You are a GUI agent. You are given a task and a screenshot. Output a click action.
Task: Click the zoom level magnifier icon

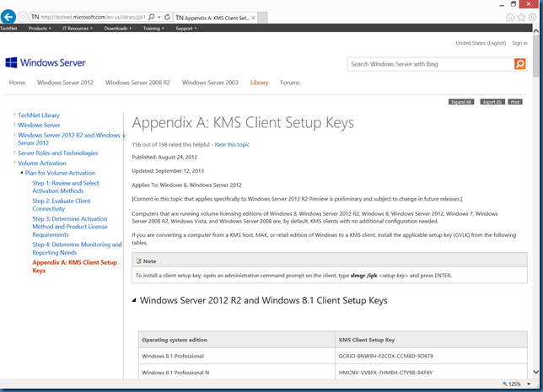tap(505, 384)
